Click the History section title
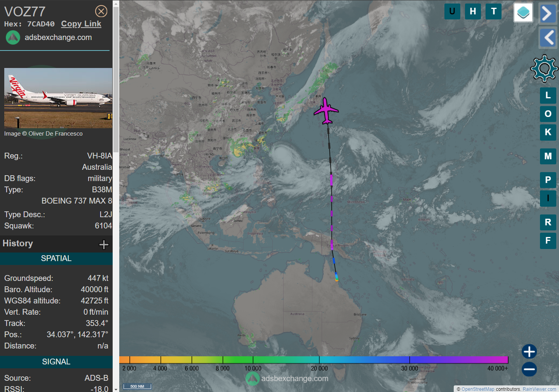This screenshot has width=559, height=392. 18,243
